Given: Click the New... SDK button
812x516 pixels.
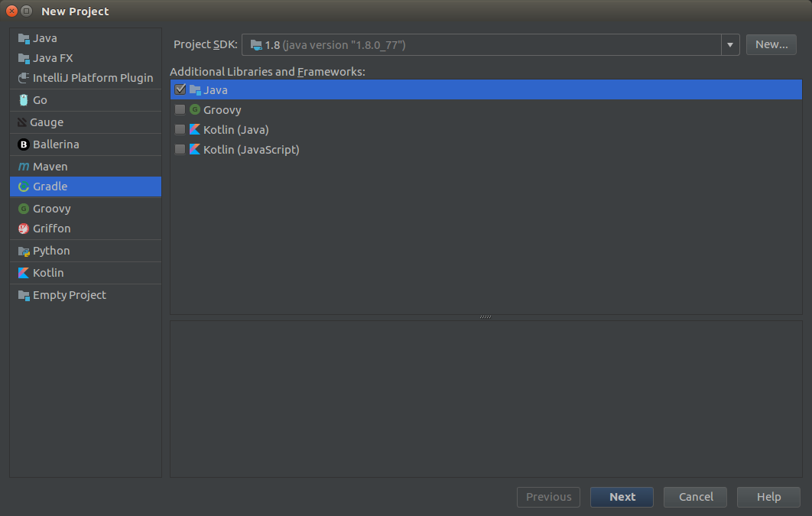Looking at the screenshot, I should (771, 44).
